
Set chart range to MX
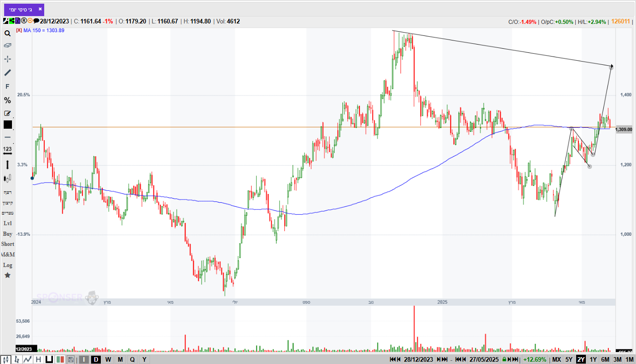click(x=556, y=359)
